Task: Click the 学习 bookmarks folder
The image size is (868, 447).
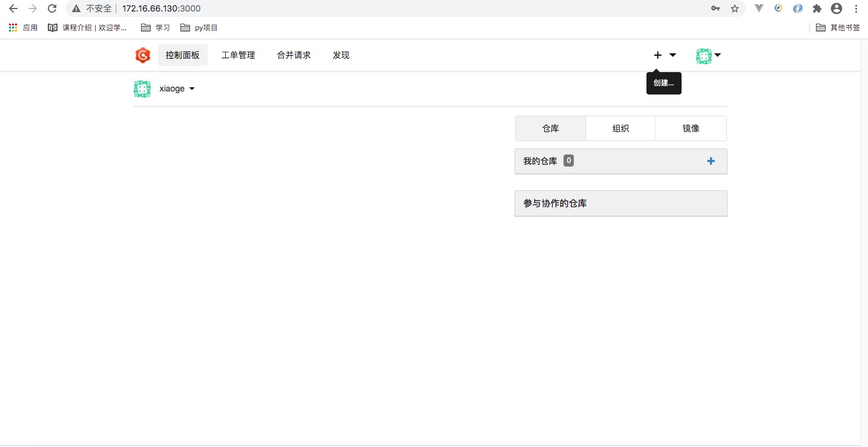Action: 155,27
